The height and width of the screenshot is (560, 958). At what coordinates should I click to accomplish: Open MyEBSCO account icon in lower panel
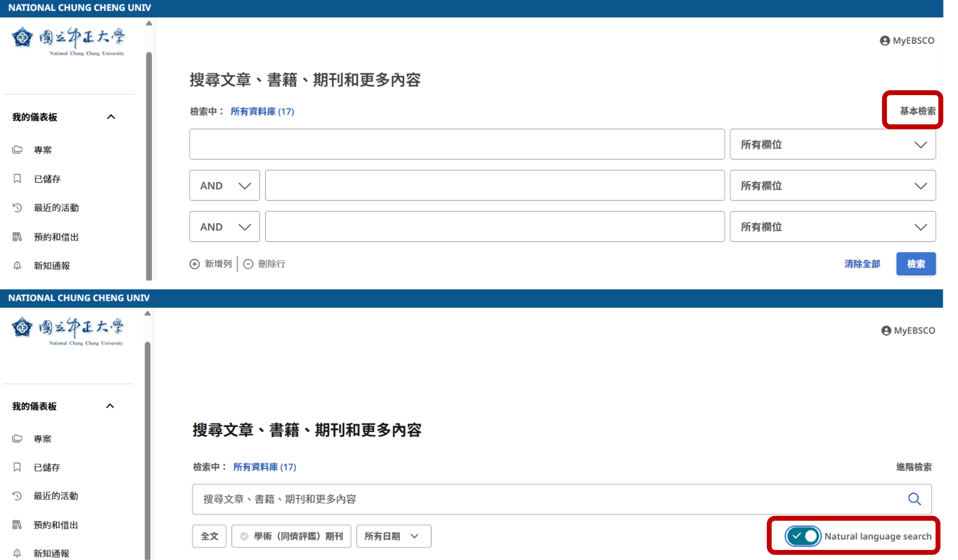886,330
